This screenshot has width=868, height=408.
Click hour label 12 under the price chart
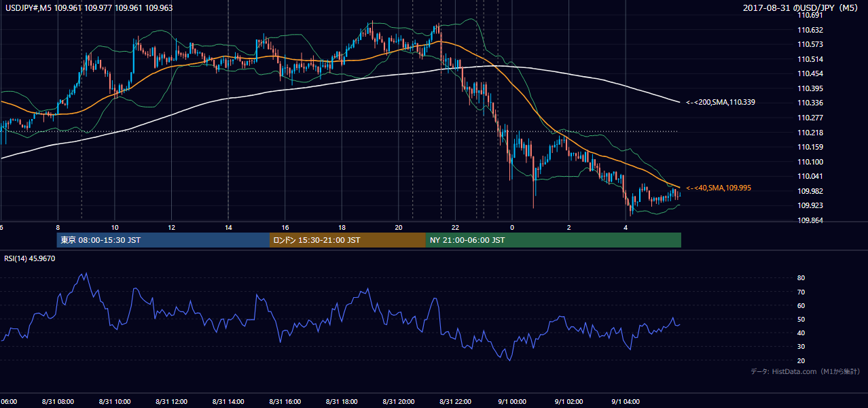(172, 228)
